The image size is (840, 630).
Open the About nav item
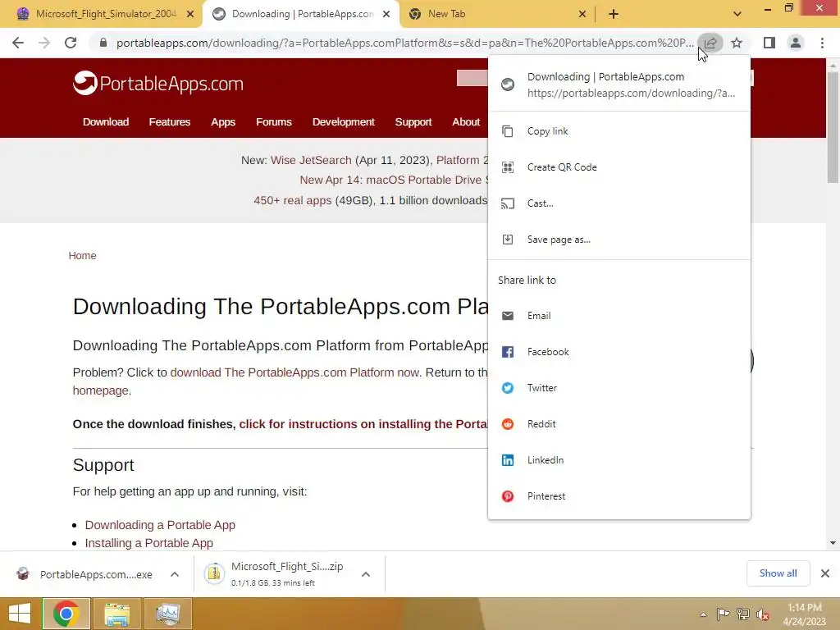click(466, 122)
